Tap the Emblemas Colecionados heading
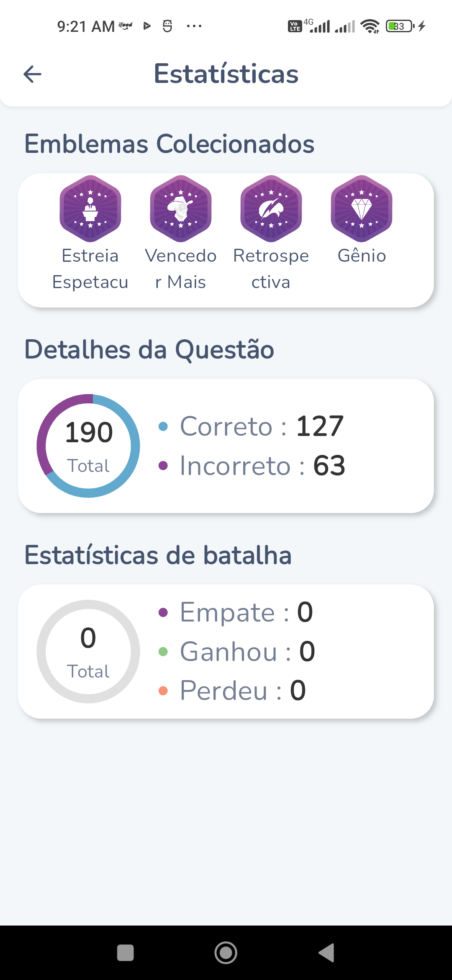 click(169, 144)
